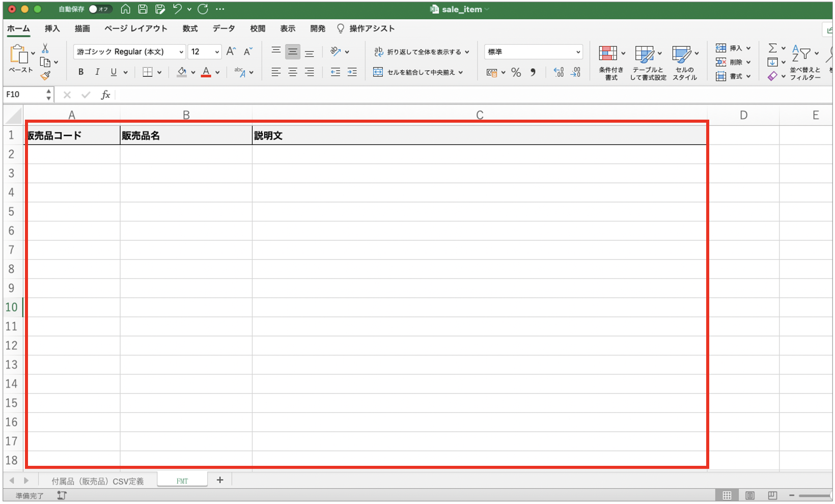This screenshot has height=504, width=835.
Task: Open the 数式 ribbon tab
Action: [x=190, y=29]
